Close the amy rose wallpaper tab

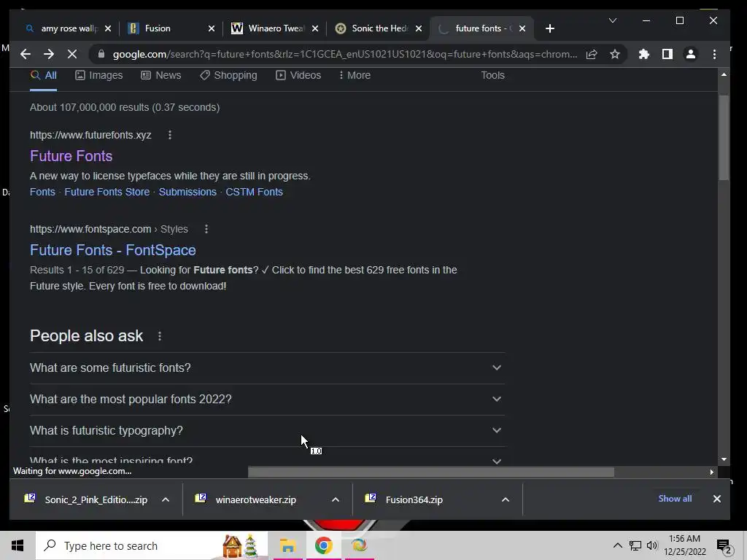pyautogui.click(x=108, y=28)
